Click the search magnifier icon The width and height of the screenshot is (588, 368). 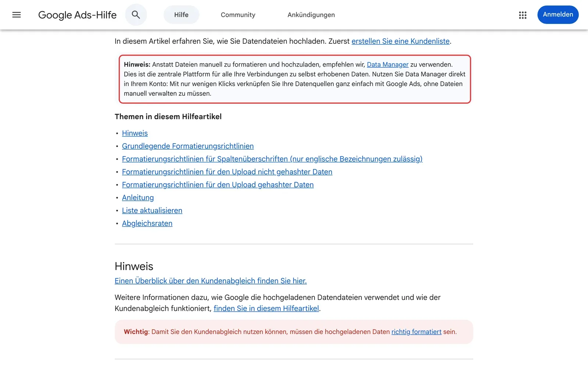pos(136,15)
